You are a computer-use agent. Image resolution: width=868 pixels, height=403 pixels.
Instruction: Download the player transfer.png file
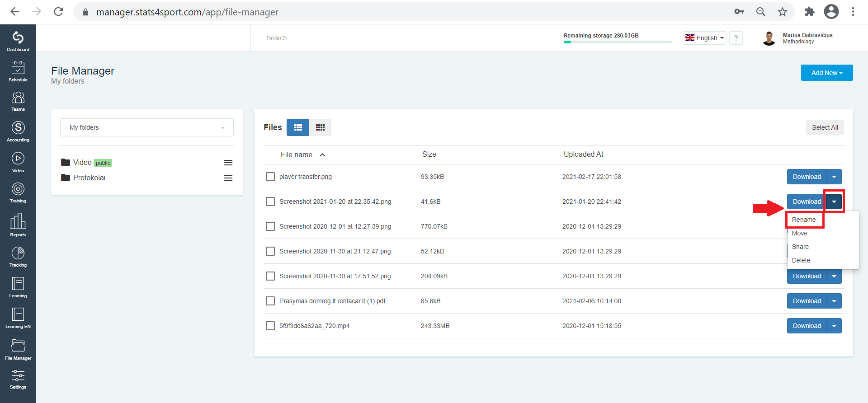[x=807, y=177]
